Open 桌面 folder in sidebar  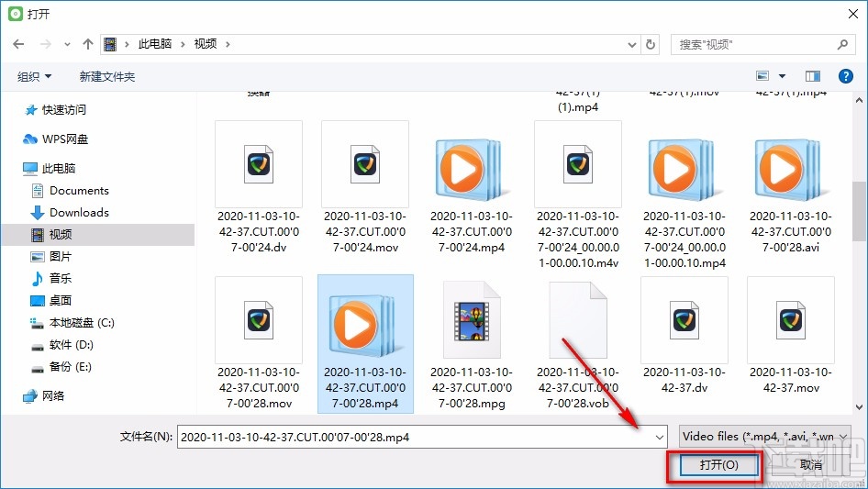click(51, 301)
